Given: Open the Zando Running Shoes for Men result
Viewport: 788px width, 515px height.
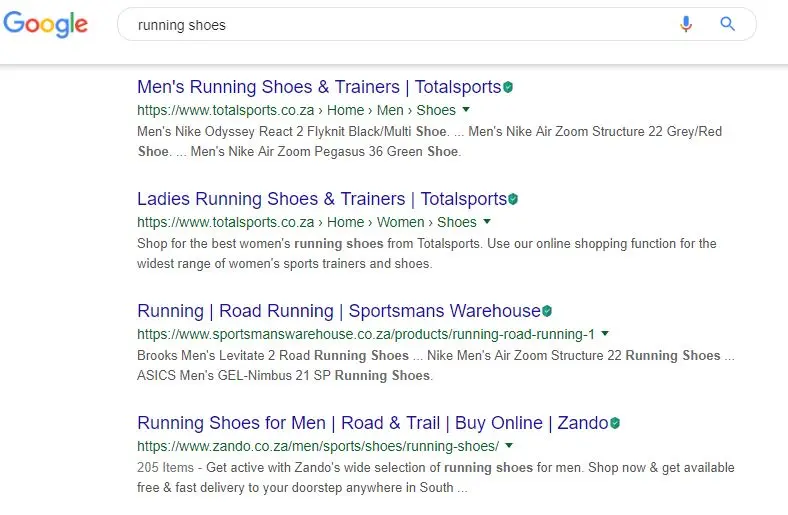Looking at the screenshot, I should 372,423.
